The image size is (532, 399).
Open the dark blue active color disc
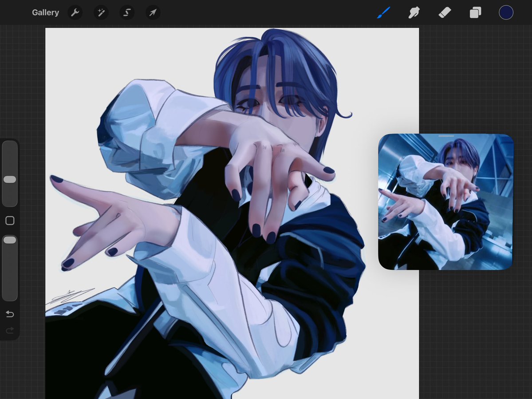506,12
